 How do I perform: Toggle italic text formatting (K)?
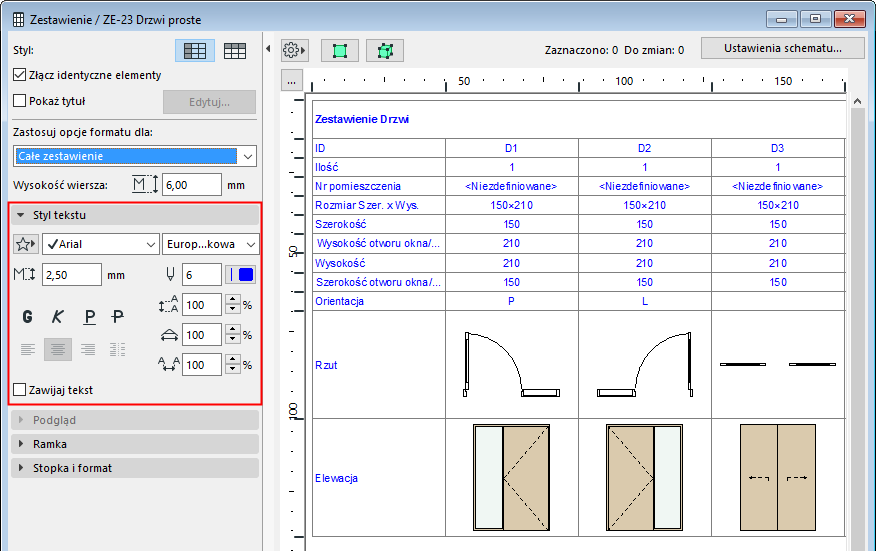(58, 317)
